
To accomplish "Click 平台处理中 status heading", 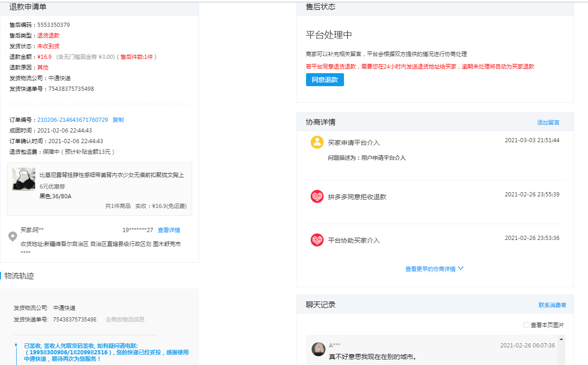I will click(x=329, y=35).
